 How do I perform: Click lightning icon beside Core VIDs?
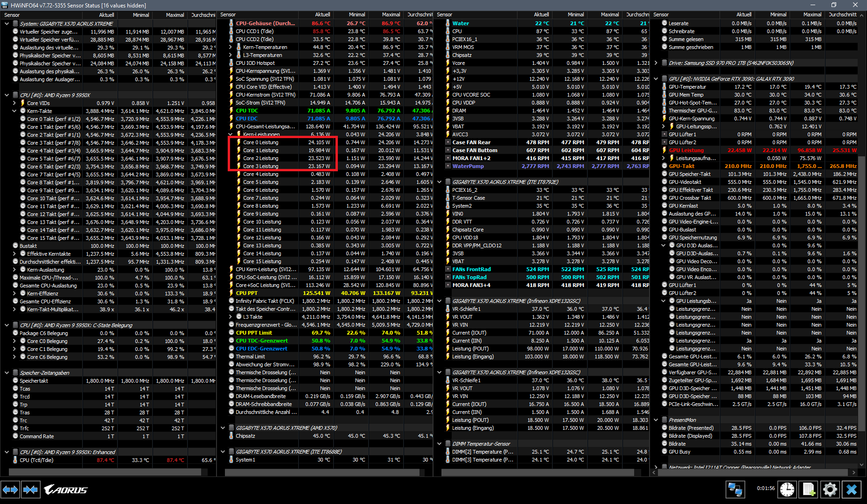click(x=22, y=103)
